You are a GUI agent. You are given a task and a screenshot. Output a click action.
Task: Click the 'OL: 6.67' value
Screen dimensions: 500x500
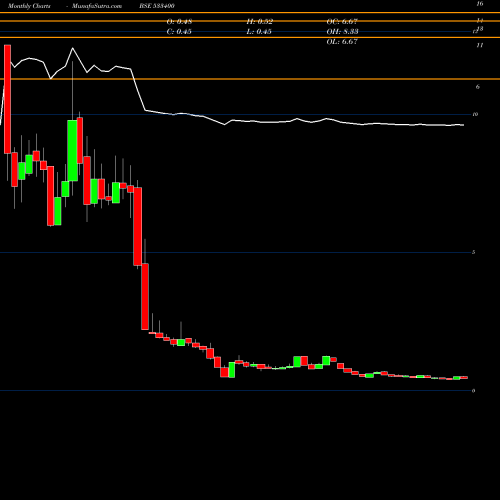[342, 42]
